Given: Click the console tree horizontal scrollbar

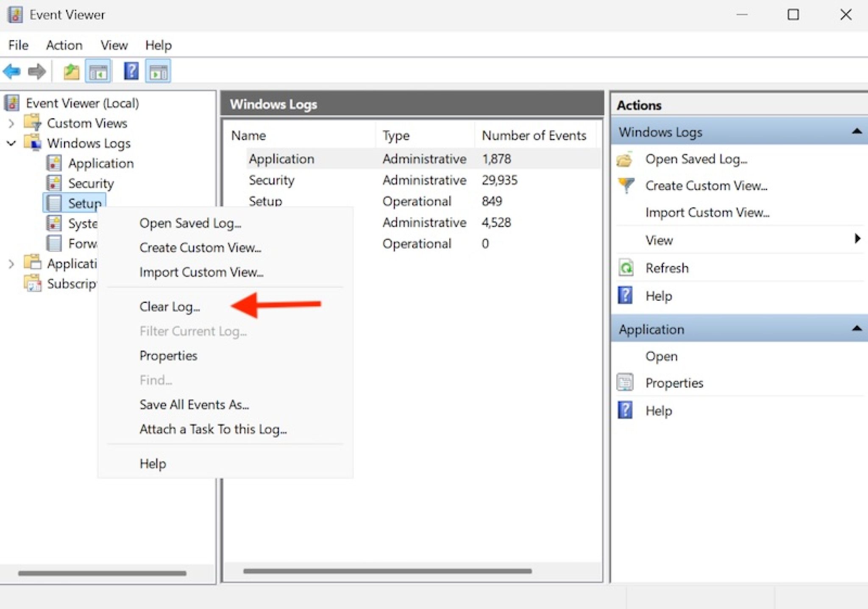Looking at the screenshot, I should [102, 573].
